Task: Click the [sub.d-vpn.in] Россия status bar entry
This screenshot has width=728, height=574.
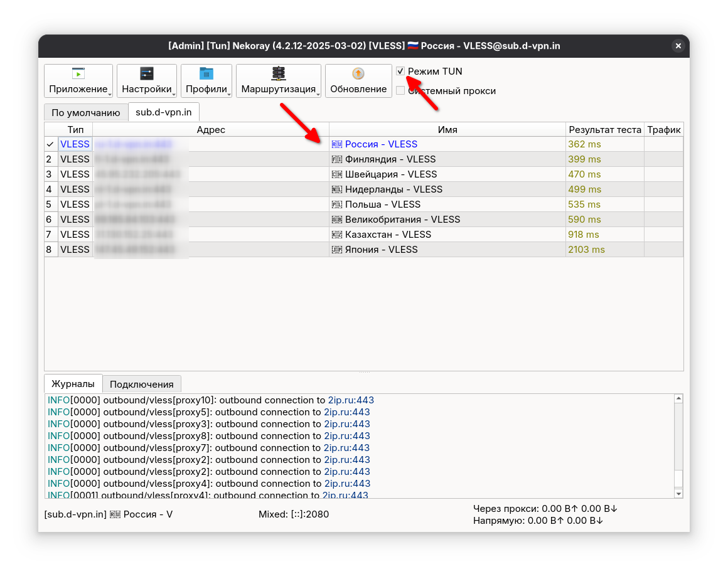Action: point(108,514)
